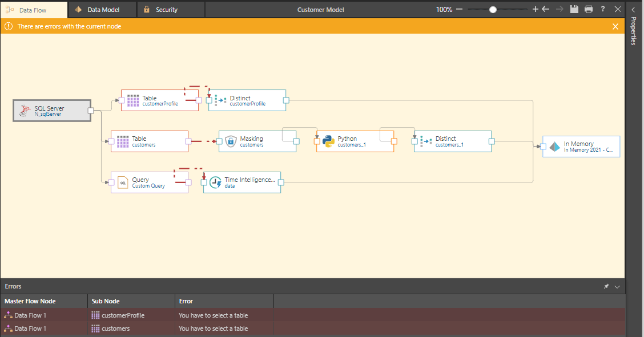Viewport: 644px width, 337px height.
Task: Open the Data Model tab
Action: pyautogui.click(x=102, y=10)
